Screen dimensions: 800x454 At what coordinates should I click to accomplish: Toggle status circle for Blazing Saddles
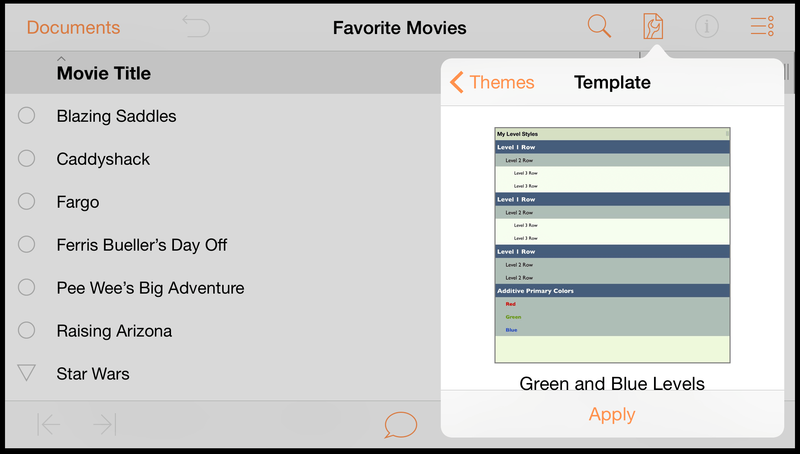[x=27, y=116]
